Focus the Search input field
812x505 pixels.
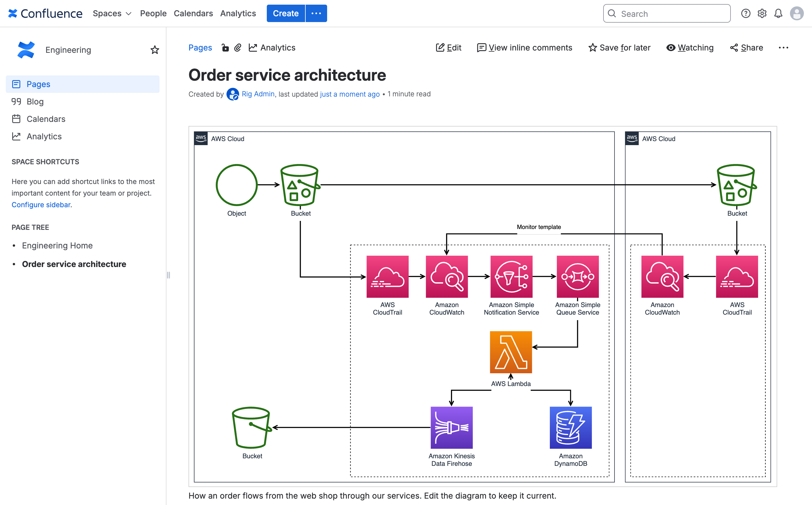[x=666, y=13]
